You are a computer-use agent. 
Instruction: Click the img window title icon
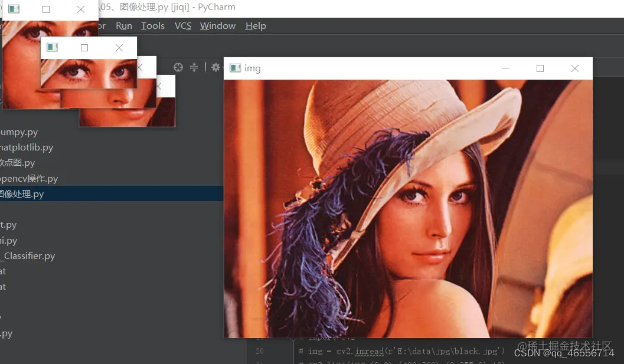coord(235,68)
